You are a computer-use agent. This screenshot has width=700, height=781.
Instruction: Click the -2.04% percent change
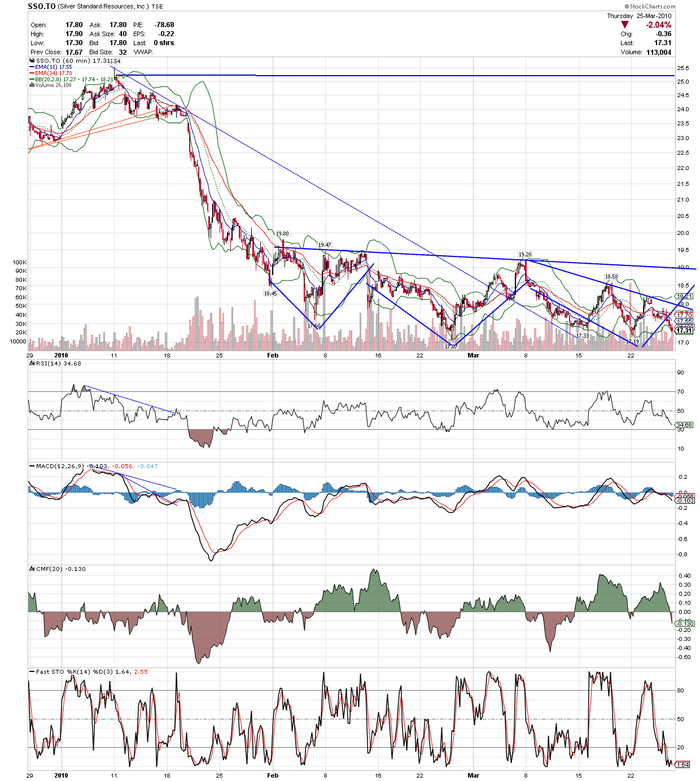click(659, 25)
